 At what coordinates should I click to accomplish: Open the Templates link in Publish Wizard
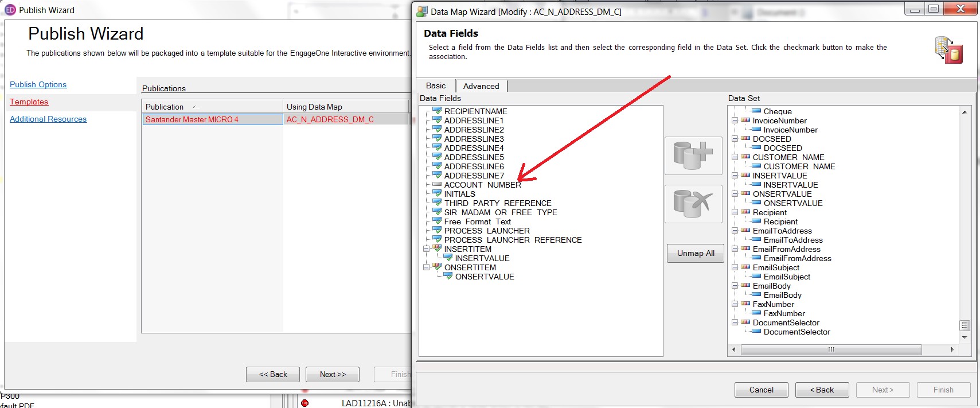pyautogui.click(x=29, y=102)
